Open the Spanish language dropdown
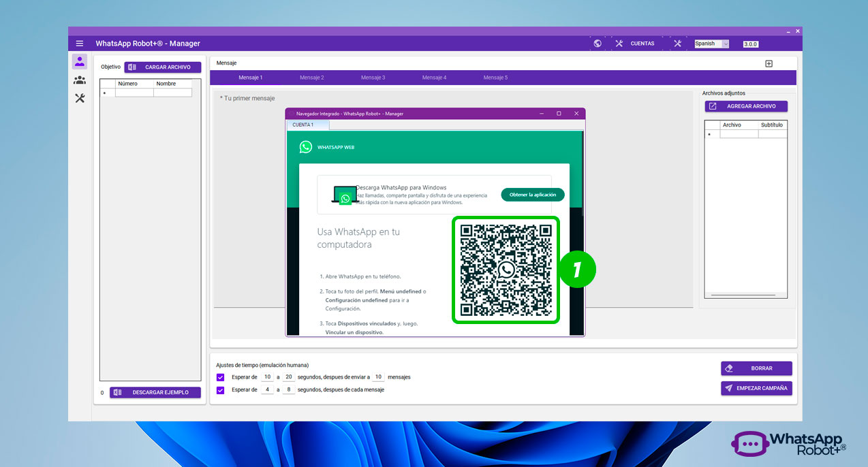The image size is (868, 467). [712, 44]
